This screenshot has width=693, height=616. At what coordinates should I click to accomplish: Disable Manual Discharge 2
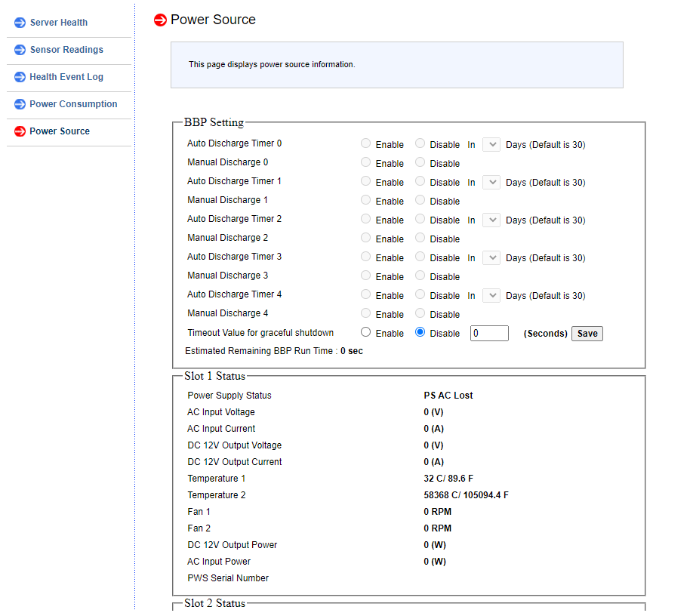point(420,238)
